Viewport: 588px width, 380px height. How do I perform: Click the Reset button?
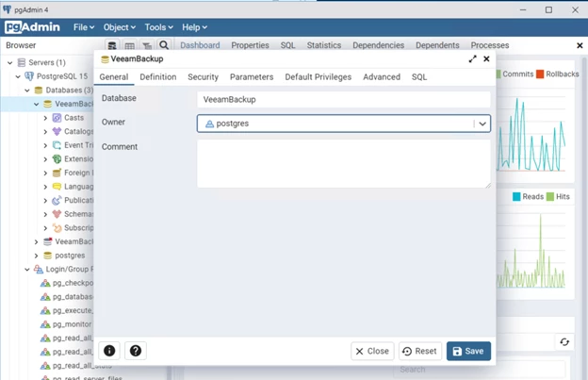coord(420,351)
